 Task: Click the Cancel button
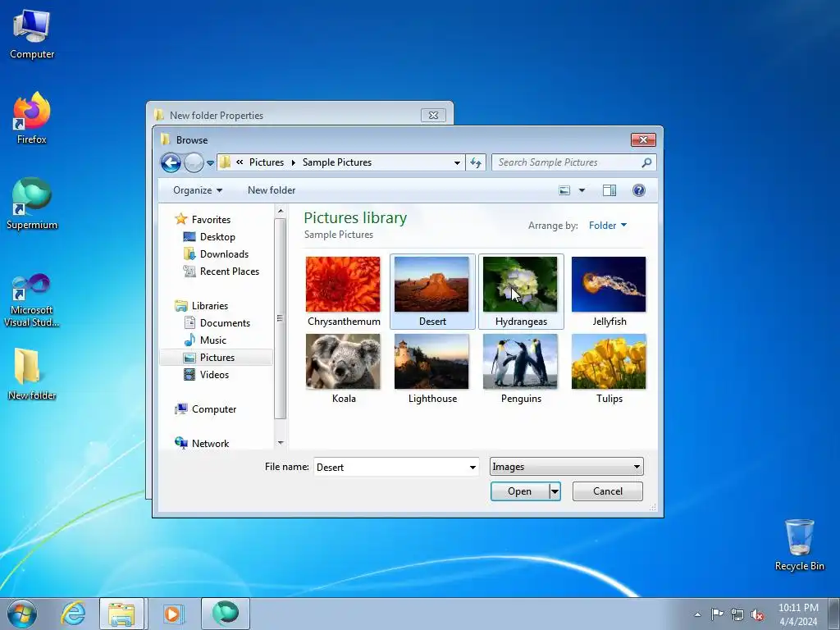coord(608,491)
